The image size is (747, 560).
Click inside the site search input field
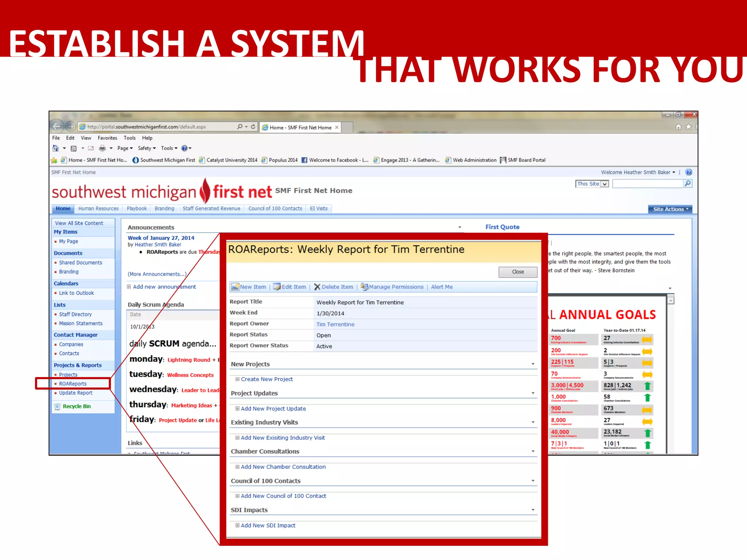click(x=647, y=184)
